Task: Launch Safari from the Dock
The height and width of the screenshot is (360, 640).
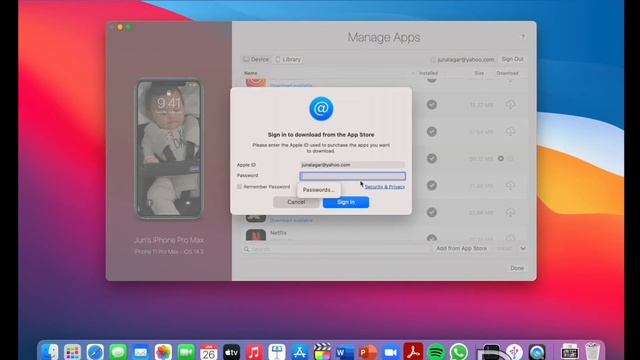Action: point(95,352)
